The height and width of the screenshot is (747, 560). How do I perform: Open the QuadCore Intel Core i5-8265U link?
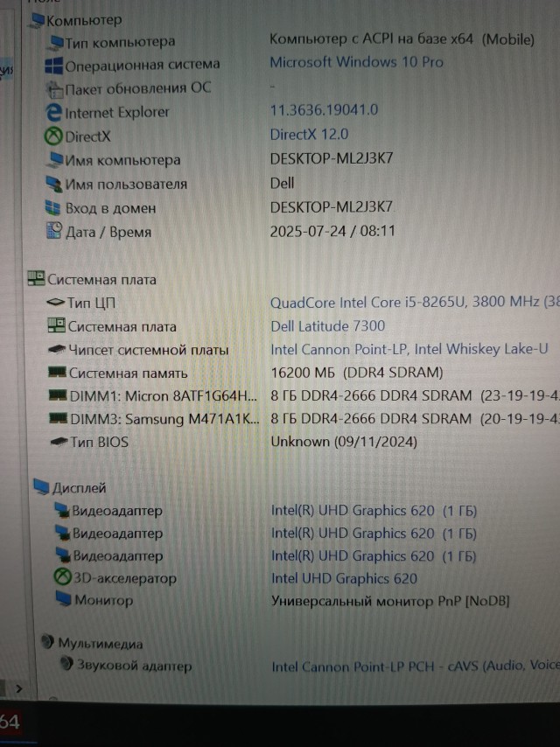(x=415, y=303)
